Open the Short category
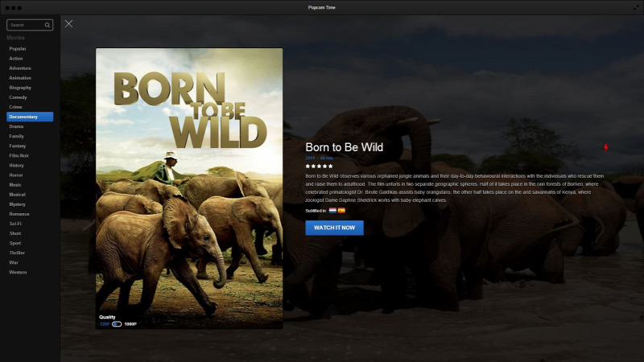 click(15, 233)
